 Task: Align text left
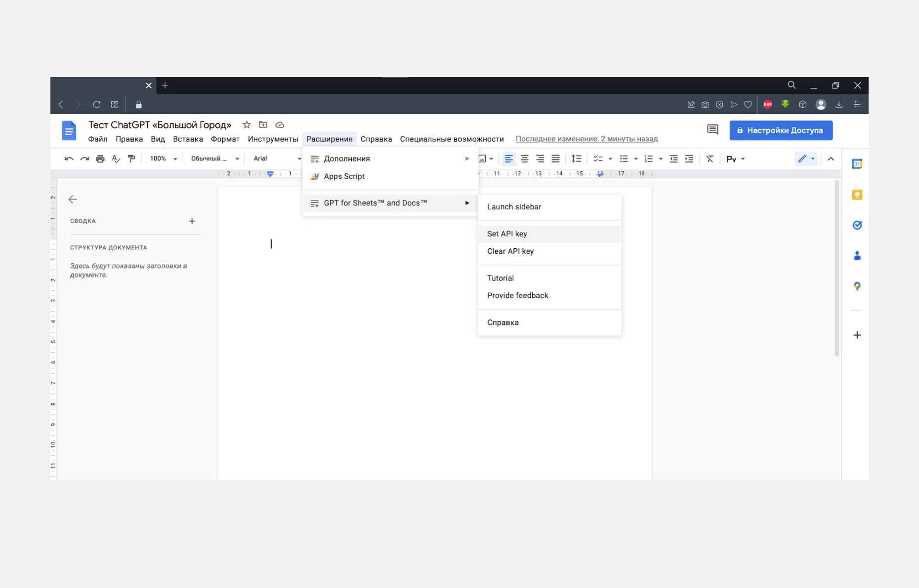(509, 158)
